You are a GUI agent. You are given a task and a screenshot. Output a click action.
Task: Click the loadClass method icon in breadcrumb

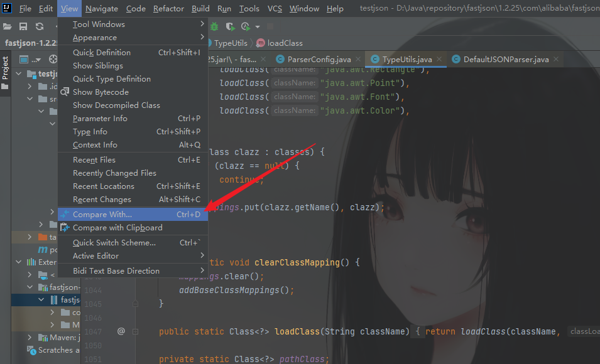[260, 43]
